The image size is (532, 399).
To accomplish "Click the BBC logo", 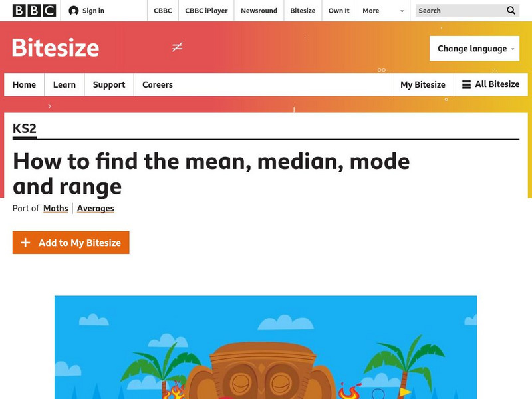I will (x=34, y=10).
